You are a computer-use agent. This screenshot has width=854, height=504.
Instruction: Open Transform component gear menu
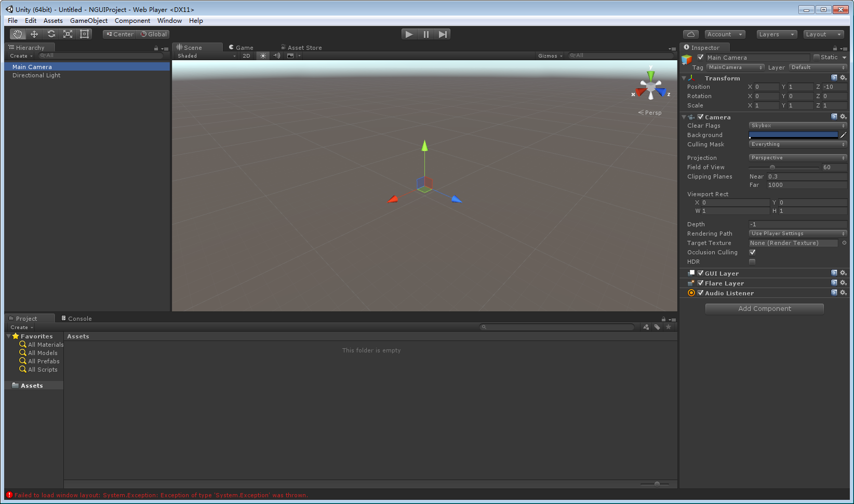(x=843, y=78)
